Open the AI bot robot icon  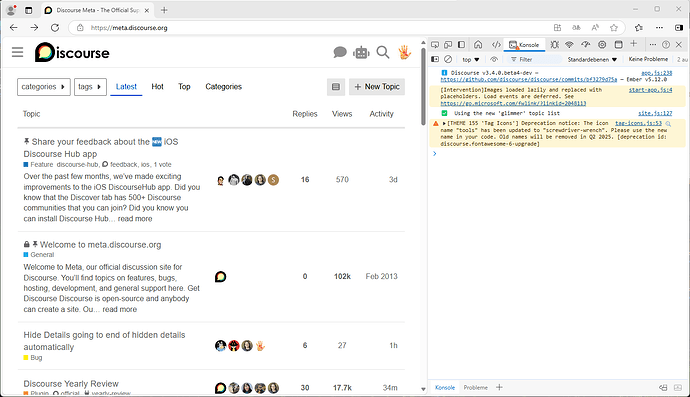[x=361, y=52]
